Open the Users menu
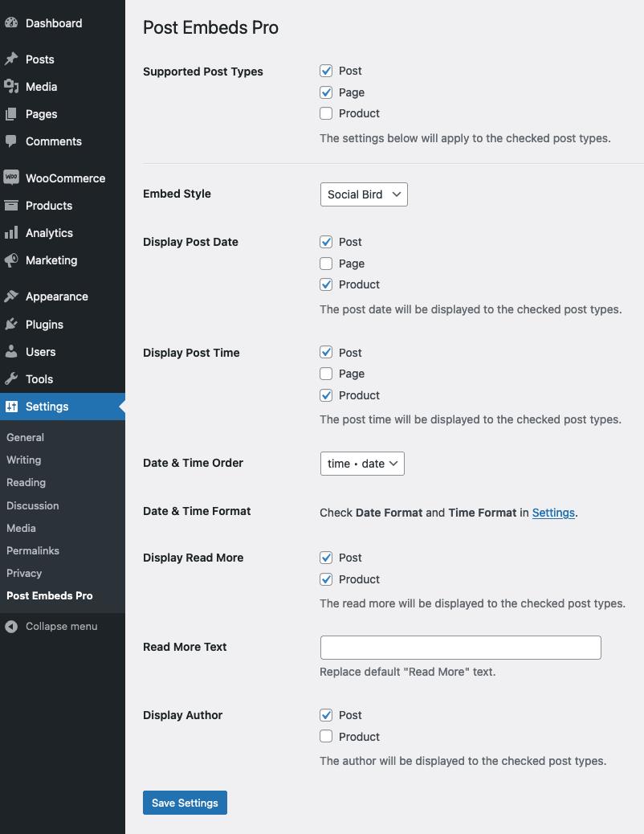Image resolution: width=644 pixels, height=834 pixels. coord(63,351)
